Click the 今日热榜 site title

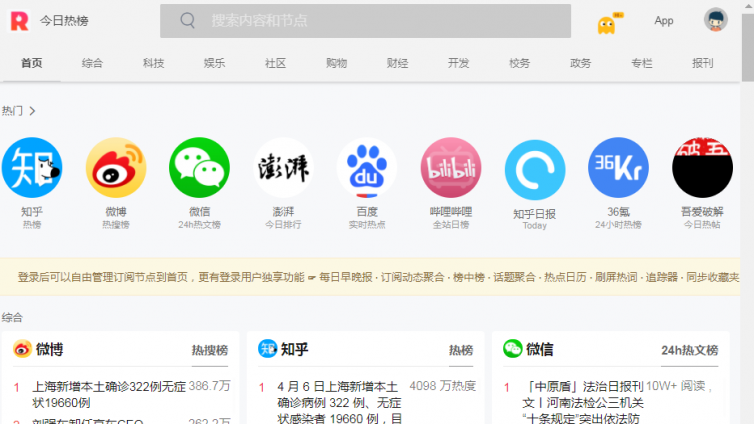pyautogui.click(x=64, y=21)
